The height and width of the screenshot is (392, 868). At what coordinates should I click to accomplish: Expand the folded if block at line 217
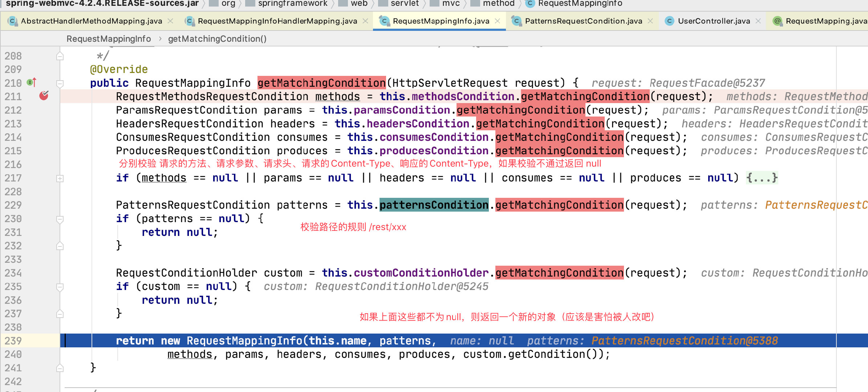coord(60,178)
